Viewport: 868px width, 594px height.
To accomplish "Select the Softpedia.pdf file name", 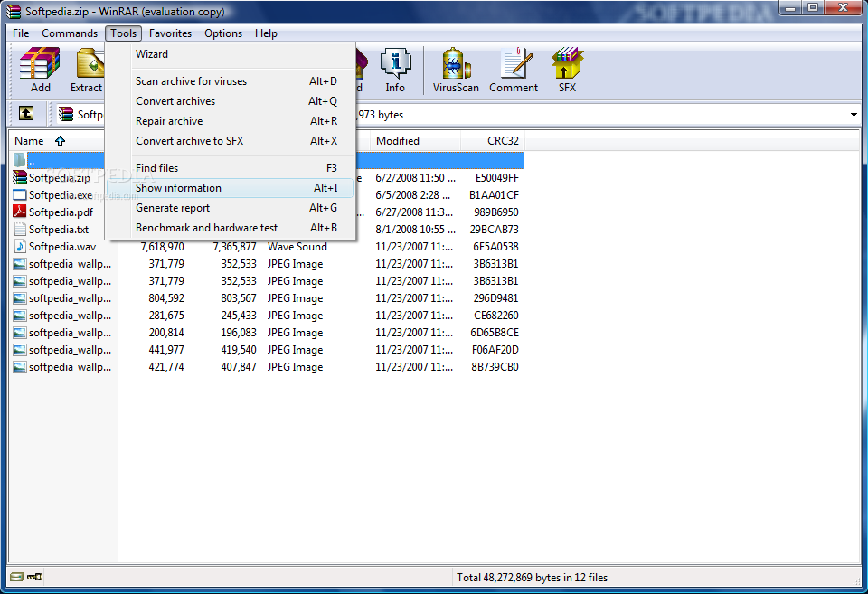I will pos(61,212).
